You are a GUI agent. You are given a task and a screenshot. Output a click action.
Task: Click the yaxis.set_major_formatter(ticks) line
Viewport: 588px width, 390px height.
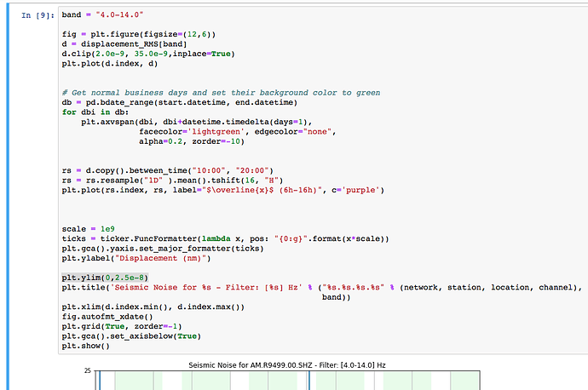tap(163, 249)
